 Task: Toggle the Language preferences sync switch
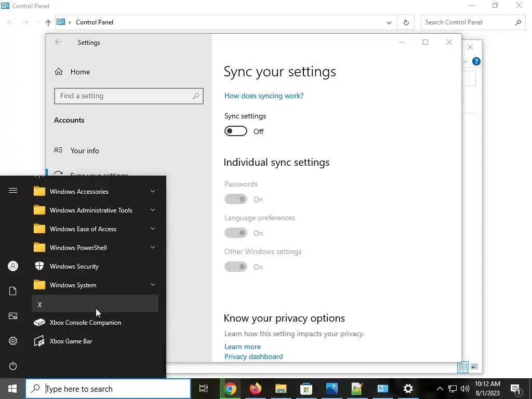(x=236, y=233)
